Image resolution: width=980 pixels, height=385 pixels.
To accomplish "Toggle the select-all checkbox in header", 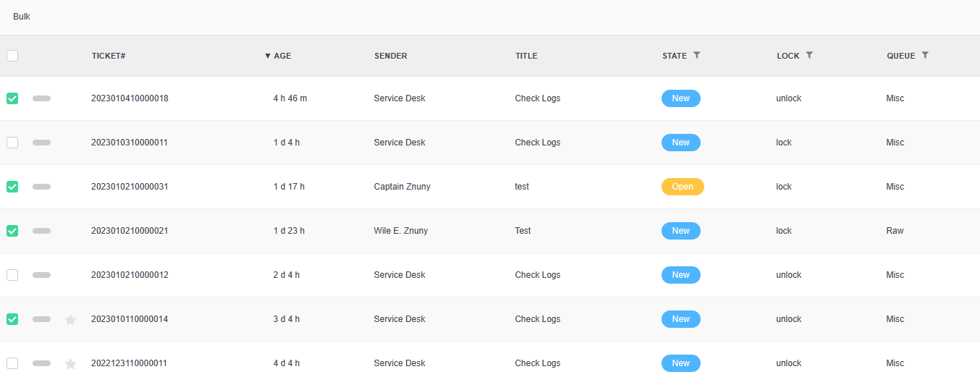I will tap(12, 56).
